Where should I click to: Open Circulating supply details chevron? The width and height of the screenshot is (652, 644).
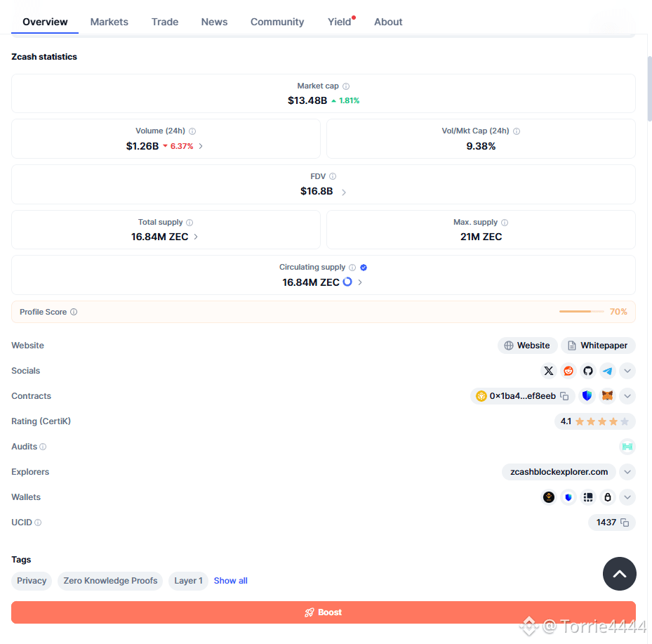coord(360,282)
